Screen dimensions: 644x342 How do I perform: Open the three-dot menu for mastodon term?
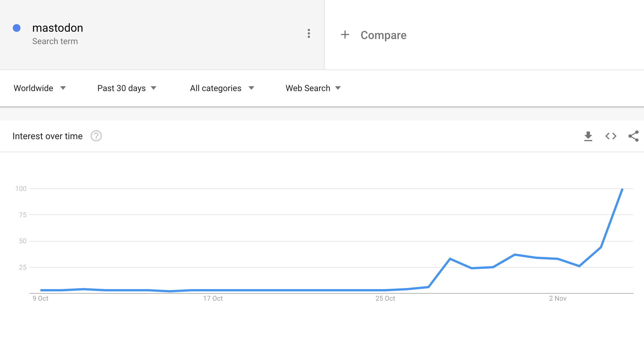point(309,33)
